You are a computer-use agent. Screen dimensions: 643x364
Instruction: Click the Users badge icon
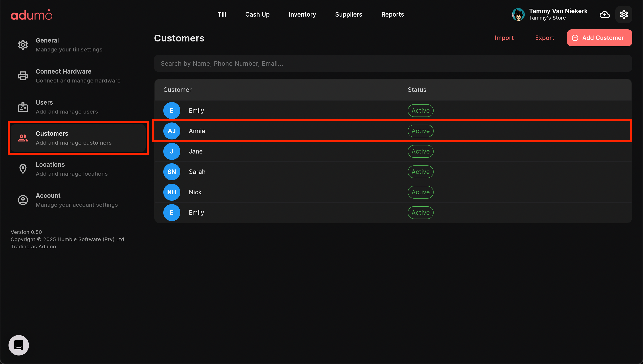pyautogui.click(x=23, y=107)
